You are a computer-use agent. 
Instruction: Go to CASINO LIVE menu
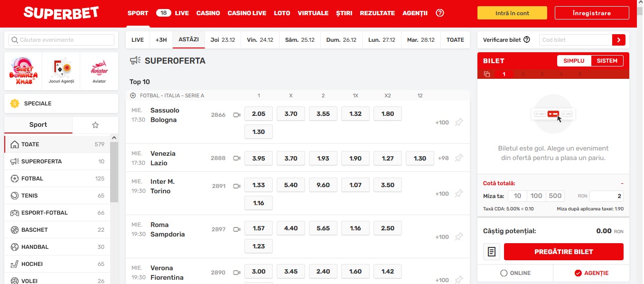pyautogui.click(x=247, y=13)
